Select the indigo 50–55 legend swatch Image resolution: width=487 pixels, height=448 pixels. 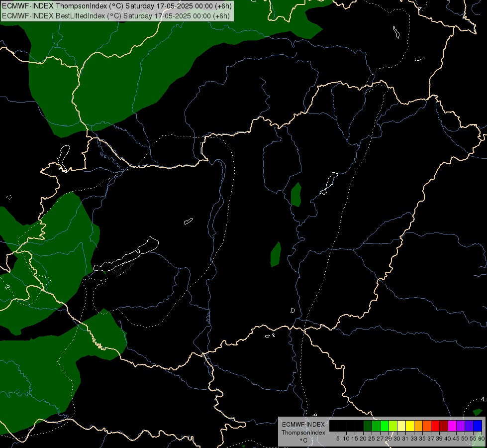469,426
